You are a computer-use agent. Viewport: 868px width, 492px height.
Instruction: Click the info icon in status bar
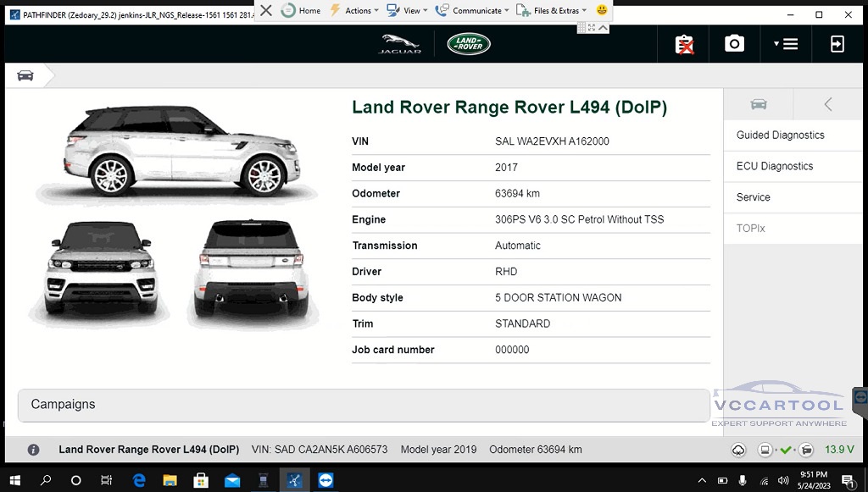tap(33, 450)
